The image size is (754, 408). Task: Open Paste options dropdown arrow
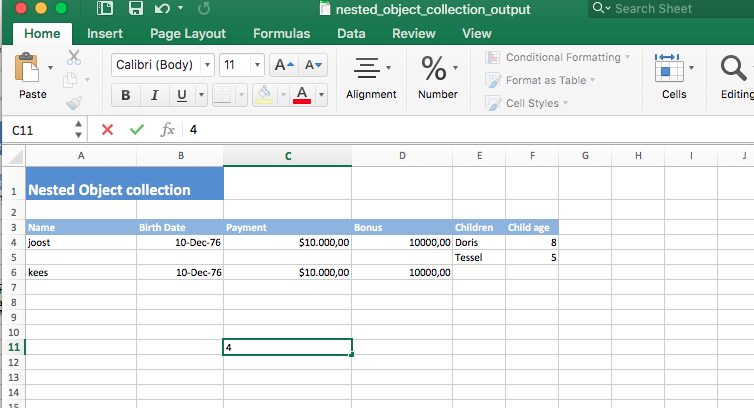click(50, 68)
